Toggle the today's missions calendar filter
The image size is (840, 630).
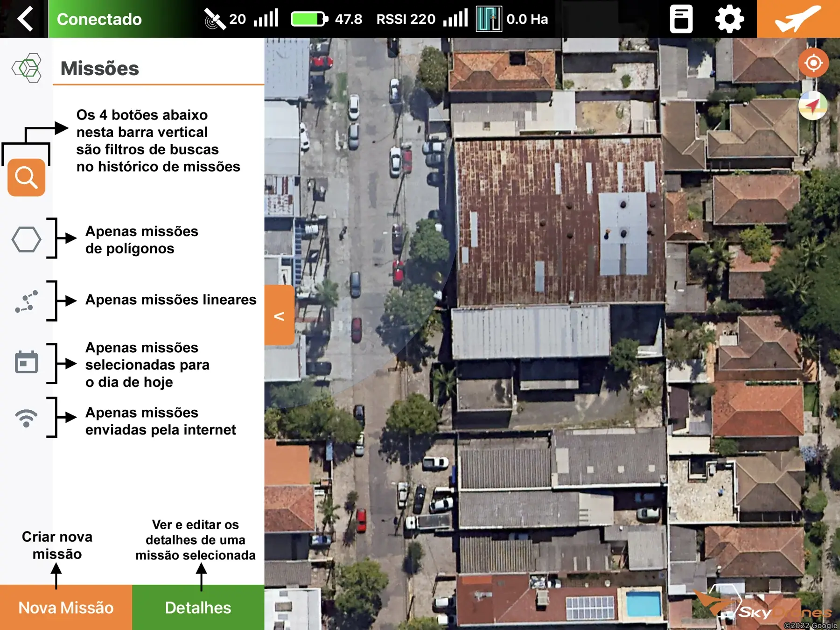pos(26,362)
